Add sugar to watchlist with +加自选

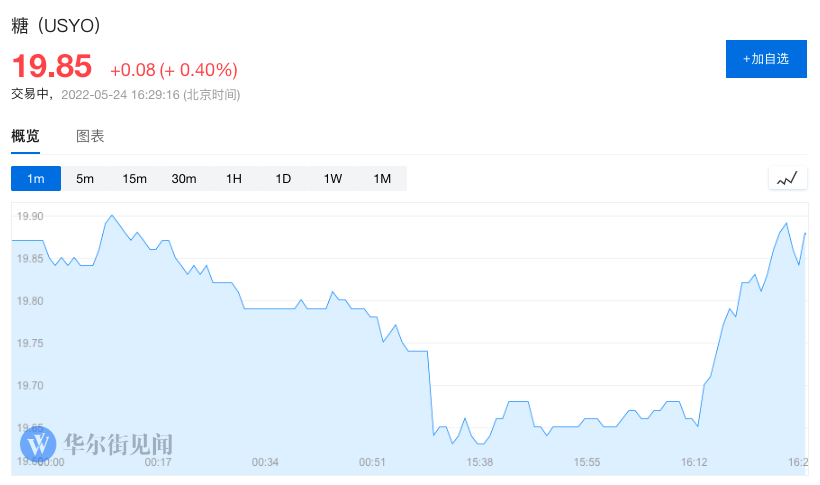pos(766,59)
